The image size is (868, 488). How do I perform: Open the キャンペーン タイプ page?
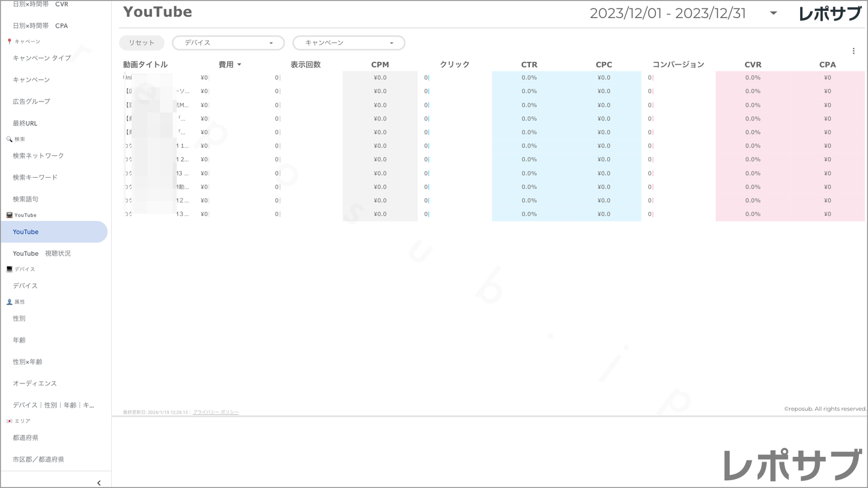click(x=42, y=58)
